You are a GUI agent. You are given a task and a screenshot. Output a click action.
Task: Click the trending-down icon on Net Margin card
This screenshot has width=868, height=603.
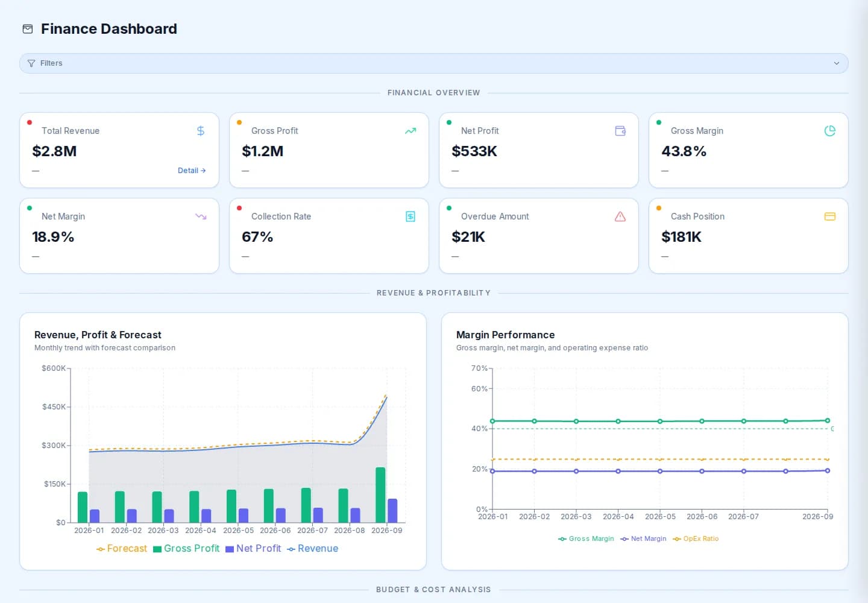[x=201, y=216]
